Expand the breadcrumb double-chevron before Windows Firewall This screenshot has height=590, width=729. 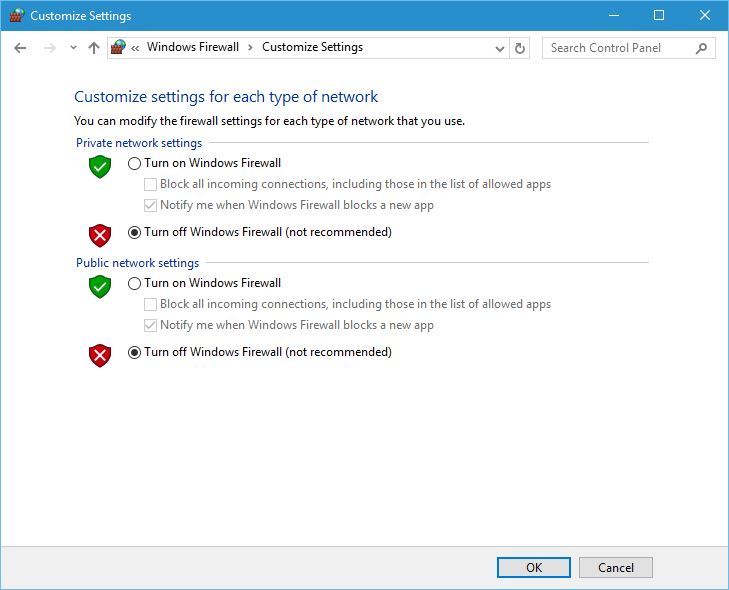[x=135, y=48]
